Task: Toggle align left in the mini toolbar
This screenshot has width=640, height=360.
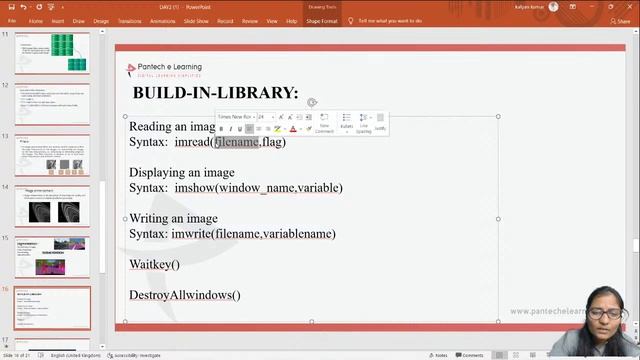Action: pos(249,129)
